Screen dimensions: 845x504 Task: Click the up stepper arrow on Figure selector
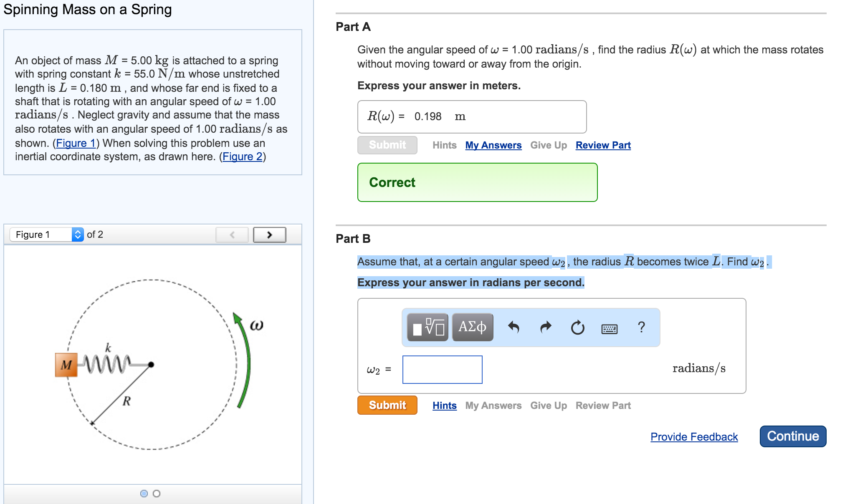[x=78, y=232]
